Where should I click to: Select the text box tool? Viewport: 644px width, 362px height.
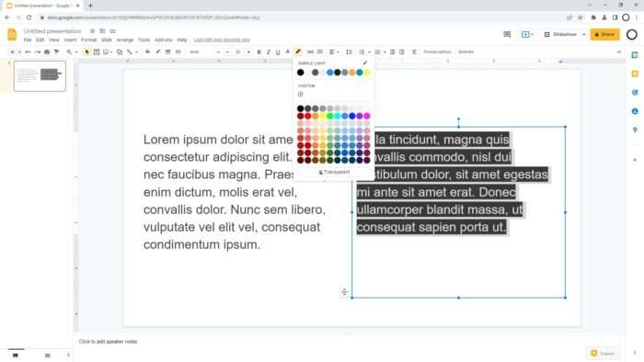click(97, 52)
